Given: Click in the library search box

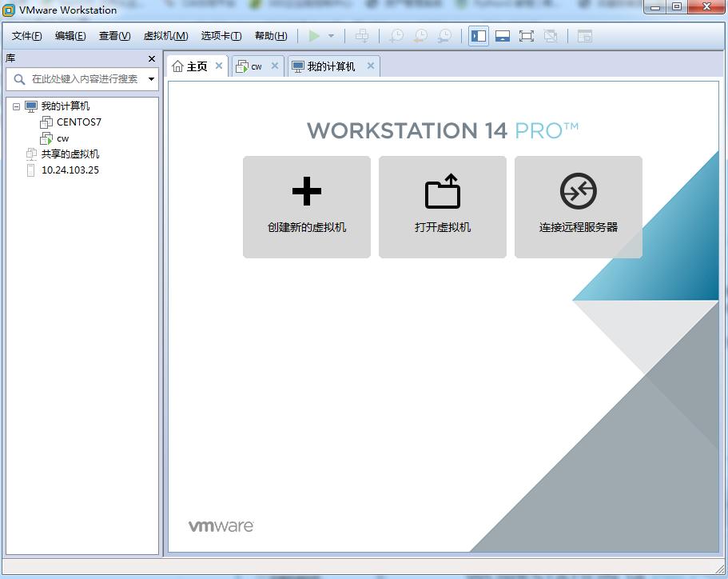Looking at the screenshot, I should pos(80,79).
